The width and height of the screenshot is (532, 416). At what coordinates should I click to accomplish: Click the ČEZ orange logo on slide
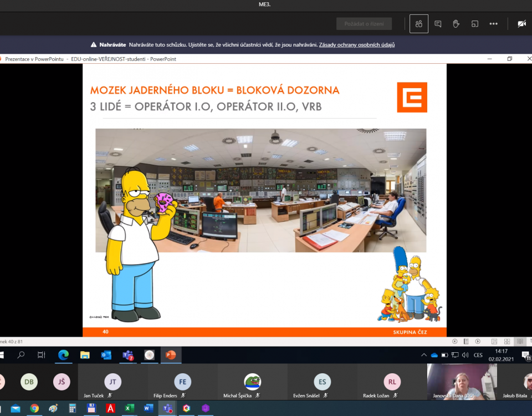tap(412, 97)
